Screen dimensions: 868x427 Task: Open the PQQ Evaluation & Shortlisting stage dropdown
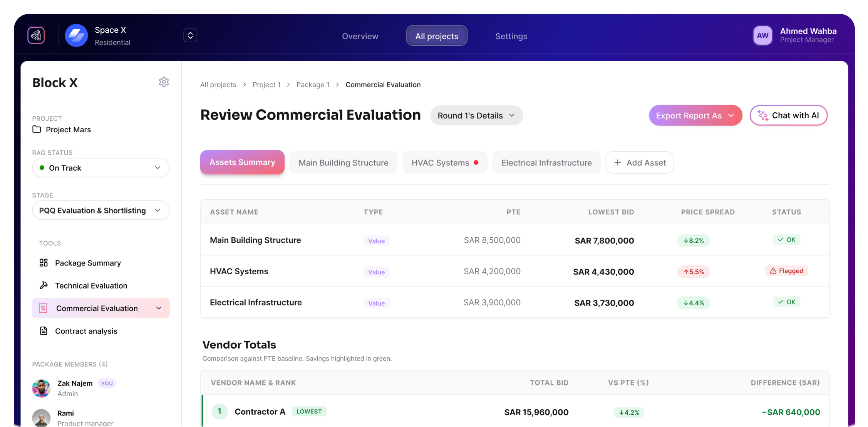tap(101, 210)
